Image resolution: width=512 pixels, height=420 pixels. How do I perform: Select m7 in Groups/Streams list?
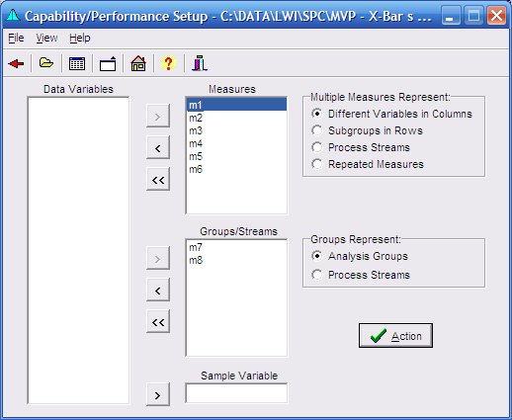pyautogui.click(x=236, y=247)
